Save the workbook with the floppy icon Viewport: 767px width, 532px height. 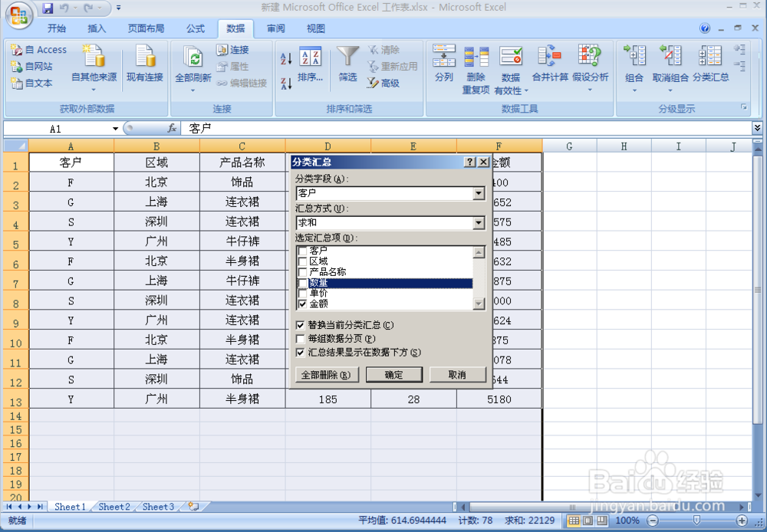[x=47, y=8]
